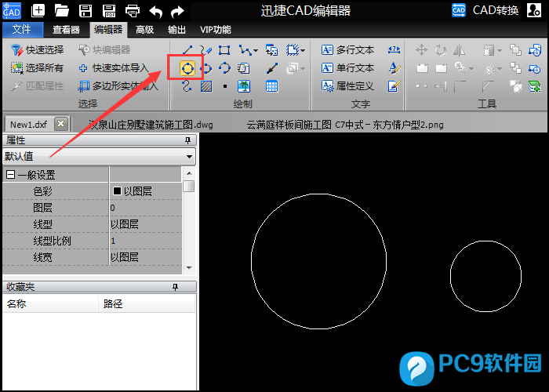This screenshot has height=392, width=549.
Task: Click the 色彩 black color swatch
Action: 117,191
